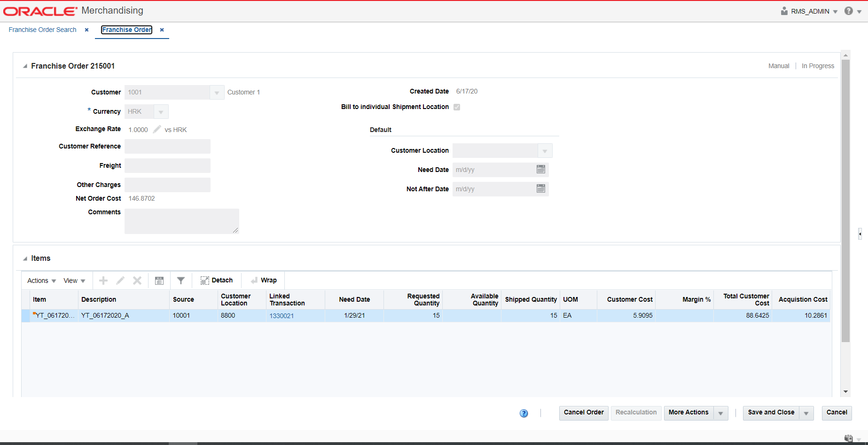Click the Detach table icon
The image size is (868, 445).
click(x=204, y=281)
